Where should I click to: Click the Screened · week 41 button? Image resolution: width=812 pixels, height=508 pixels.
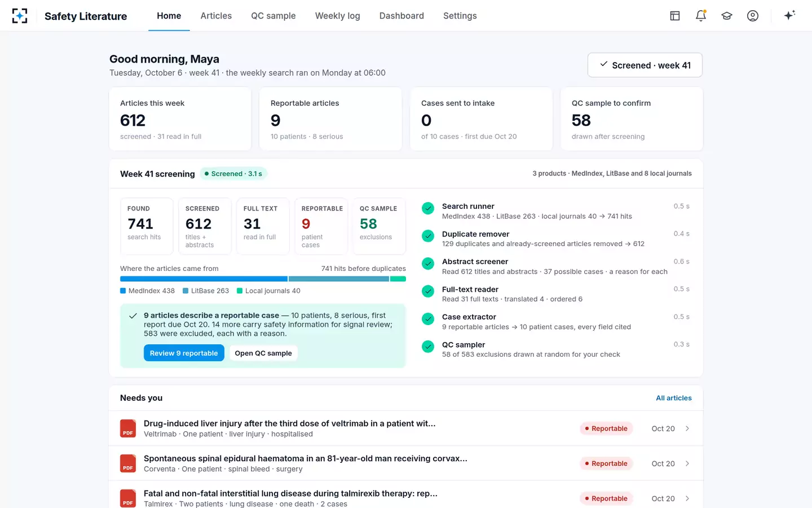coord(645,65)
